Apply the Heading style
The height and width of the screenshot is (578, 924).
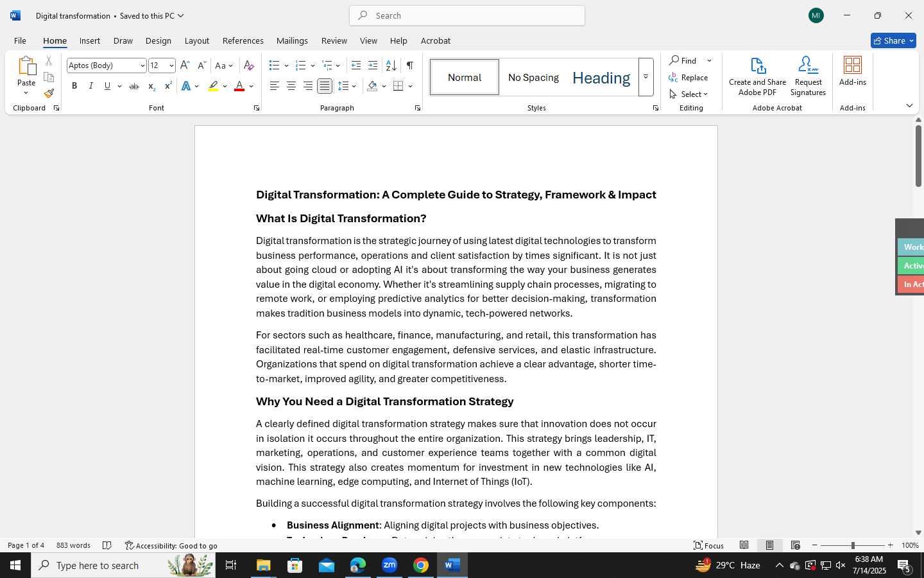601,78
